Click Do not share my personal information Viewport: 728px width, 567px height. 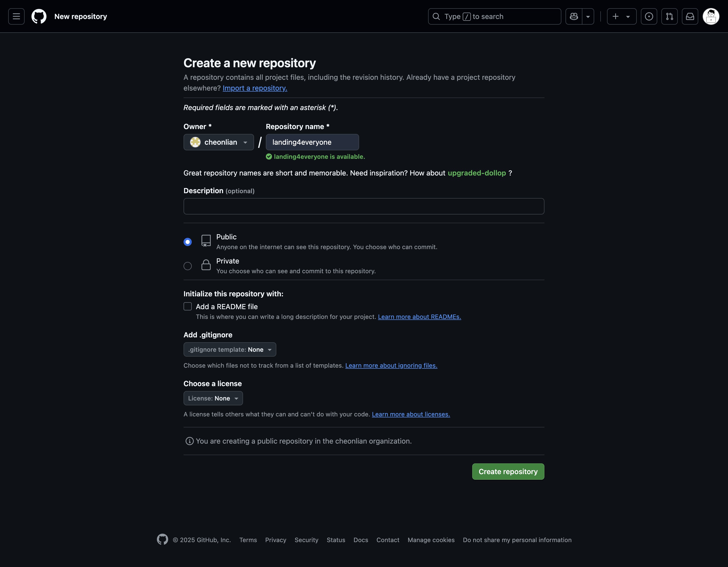coord(517,540)
